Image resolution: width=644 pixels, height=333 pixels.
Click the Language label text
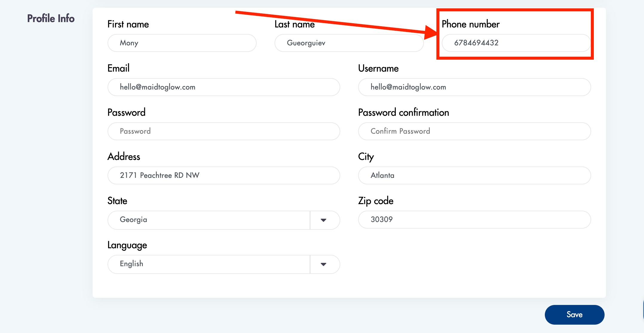(127, 245)
